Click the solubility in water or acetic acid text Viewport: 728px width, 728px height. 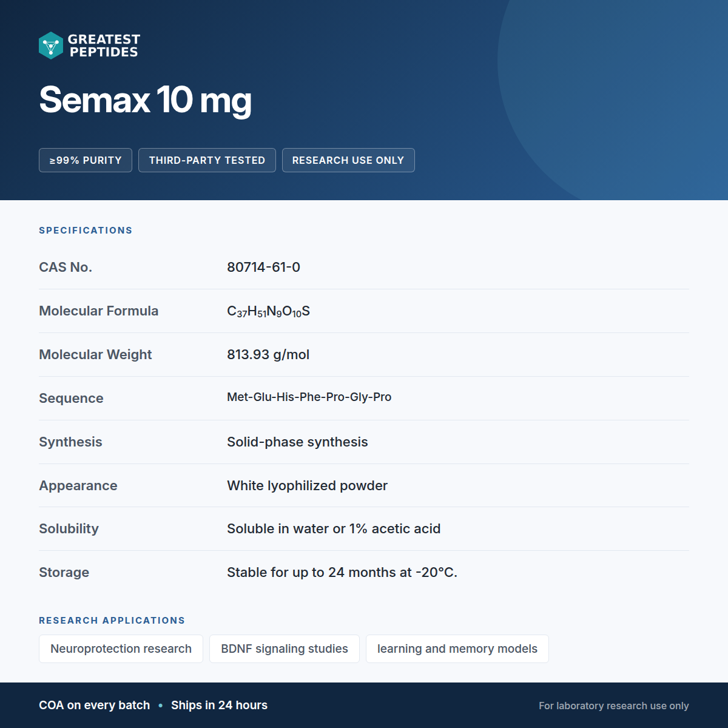(334, 528)
